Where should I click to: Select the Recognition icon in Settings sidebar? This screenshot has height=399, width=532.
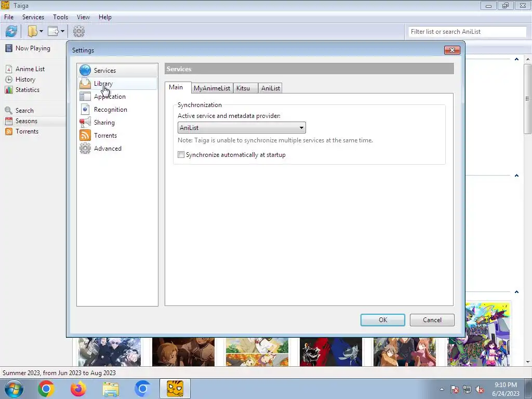point(85,109)
